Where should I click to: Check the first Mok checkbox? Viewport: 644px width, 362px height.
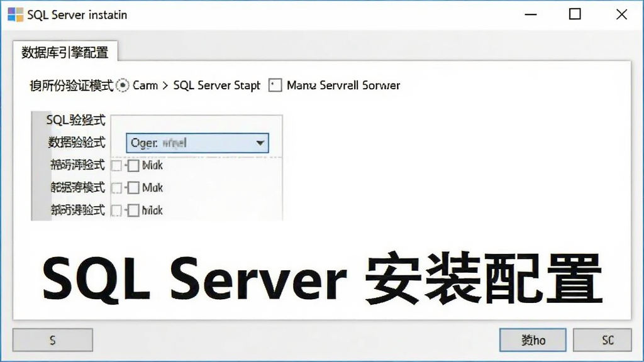coord(133,166)
